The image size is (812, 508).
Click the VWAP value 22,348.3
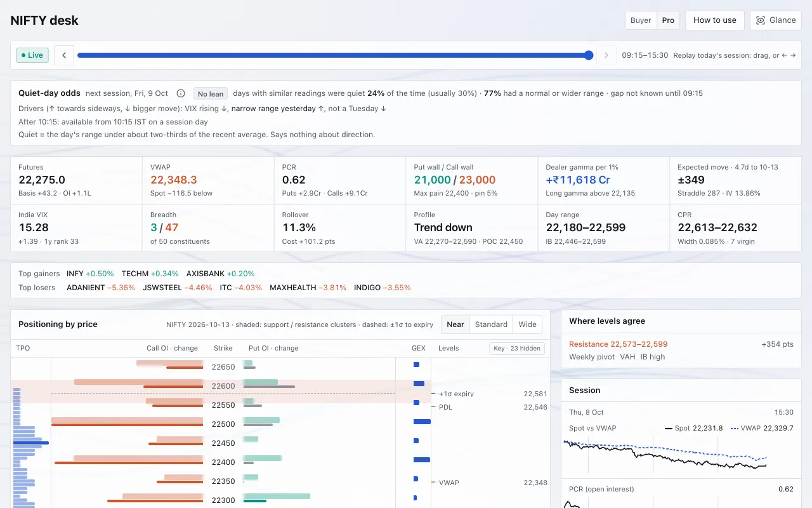174,180
